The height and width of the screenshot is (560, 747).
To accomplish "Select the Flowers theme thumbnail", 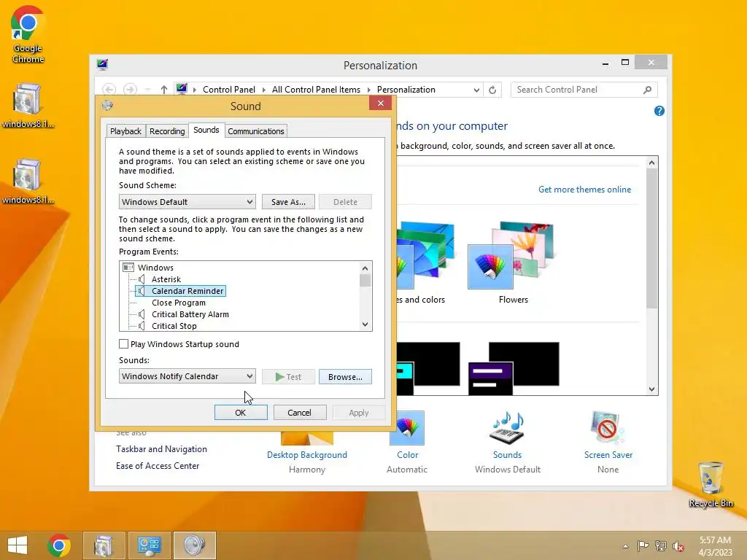I will pyautogui.click(x=513, y=256).
